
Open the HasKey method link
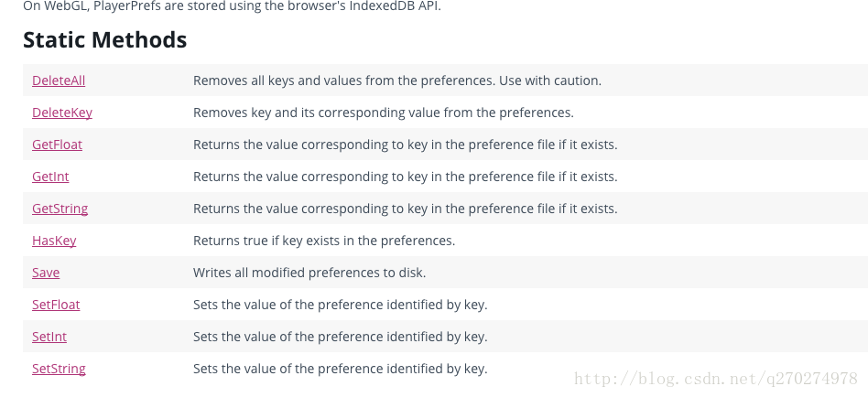click(x=54, y=241)
